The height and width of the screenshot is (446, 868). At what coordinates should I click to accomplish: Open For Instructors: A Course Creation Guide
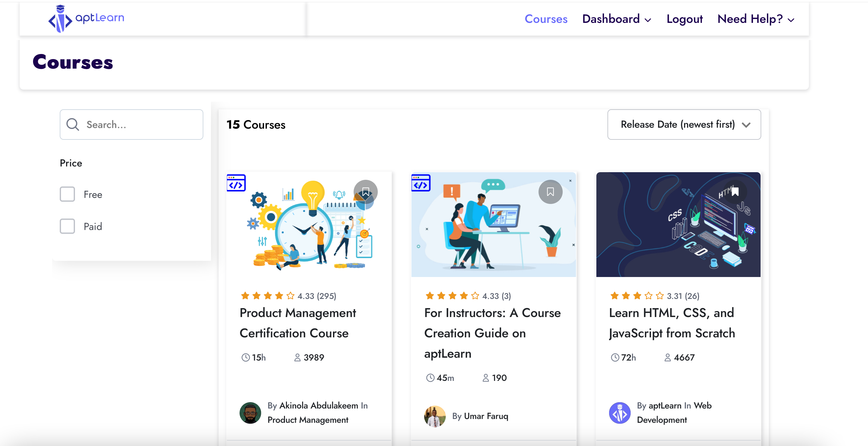(x=492, y=333)
